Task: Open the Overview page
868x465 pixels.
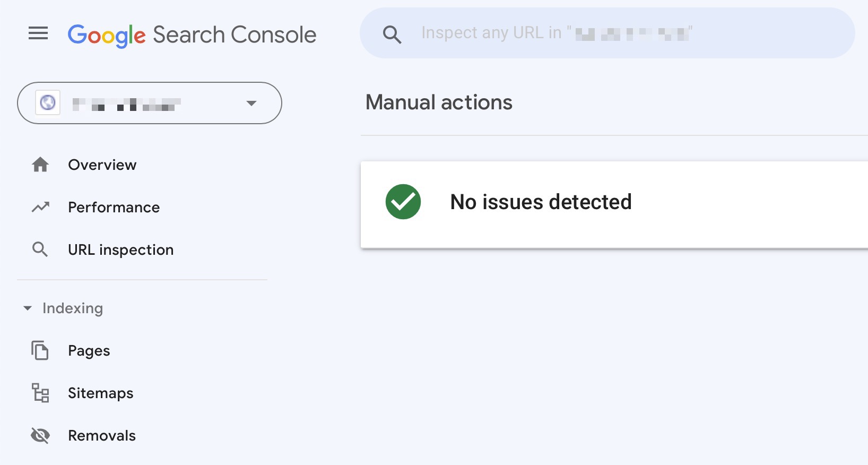Action: point(102,165)
